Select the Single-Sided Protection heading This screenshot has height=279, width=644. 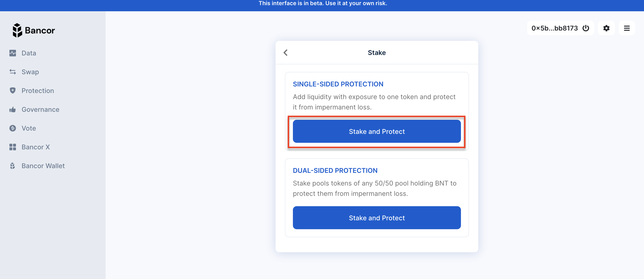click(x=338, y=84)
